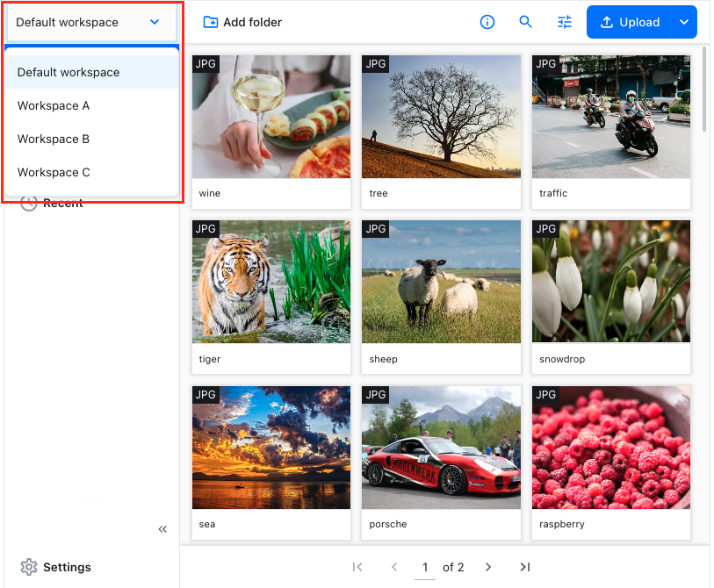Collapse sidebar with double chevron icon
Image resolution: width=714 pixels, height=588 pixels.
click(162, 529)
